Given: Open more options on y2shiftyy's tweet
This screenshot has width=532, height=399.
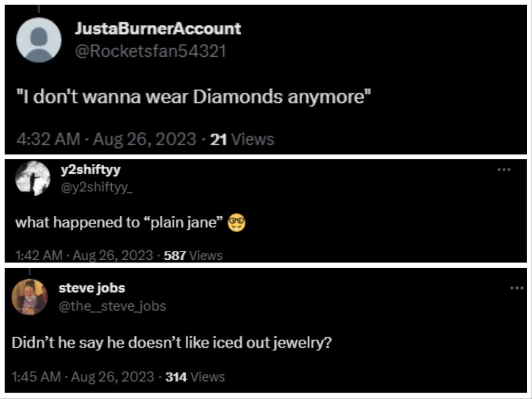Looking at the screenshot, I should 504,170.
